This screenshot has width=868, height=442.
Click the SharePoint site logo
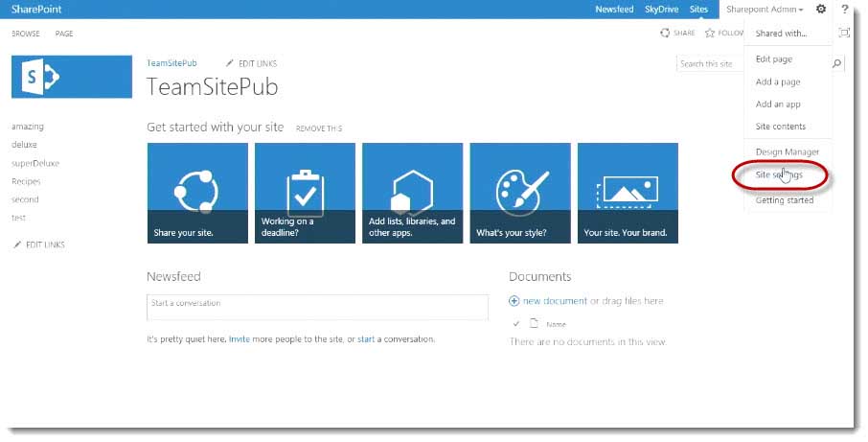coord(72,77)
